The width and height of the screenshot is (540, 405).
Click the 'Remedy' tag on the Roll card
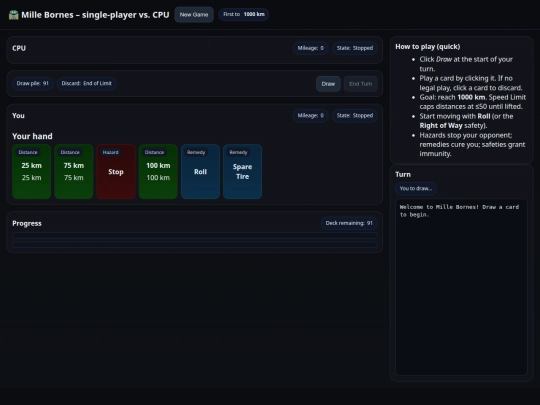click(196, 152)
